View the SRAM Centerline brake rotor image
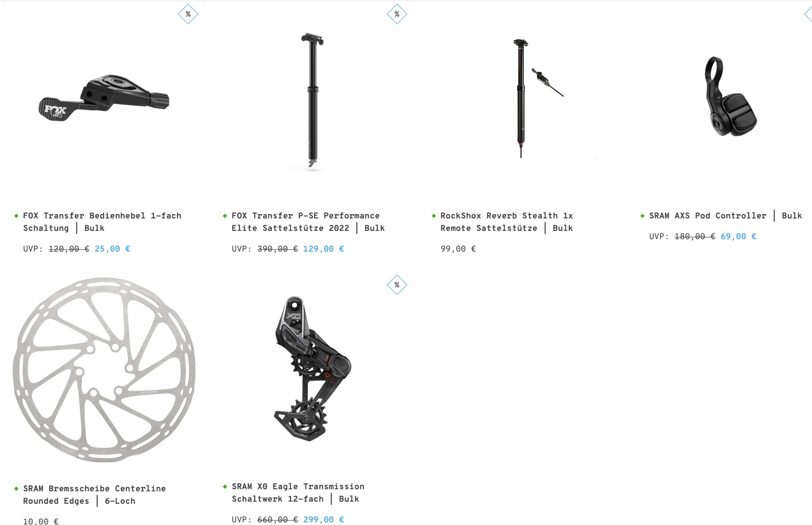The width and height of the screenshot is (812, 525). pos(104,370)
